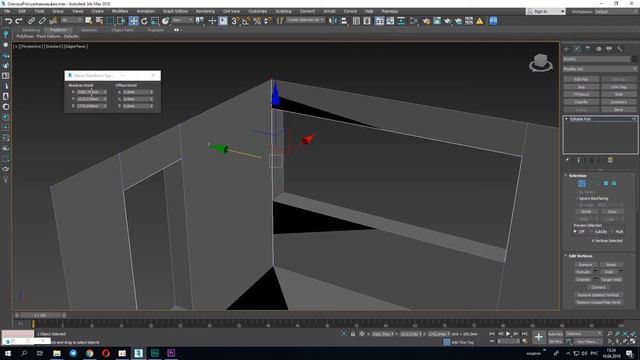Image resolution: width=640 pixels, height=360 pixels.
Task: Click the Redo arrow icon
Action: 19,21
